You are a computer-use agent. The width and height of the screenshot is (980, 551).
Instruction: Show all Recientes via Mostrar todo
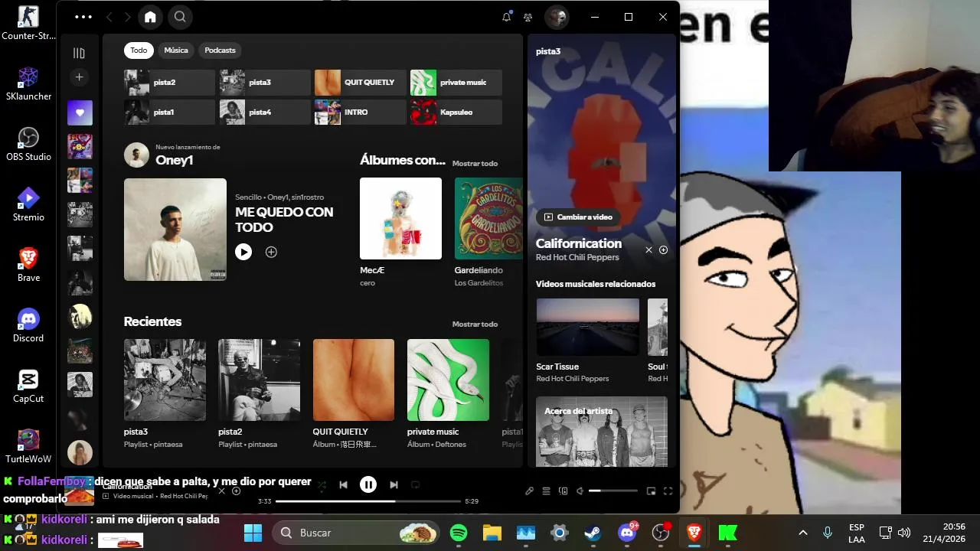click(475, 324)
